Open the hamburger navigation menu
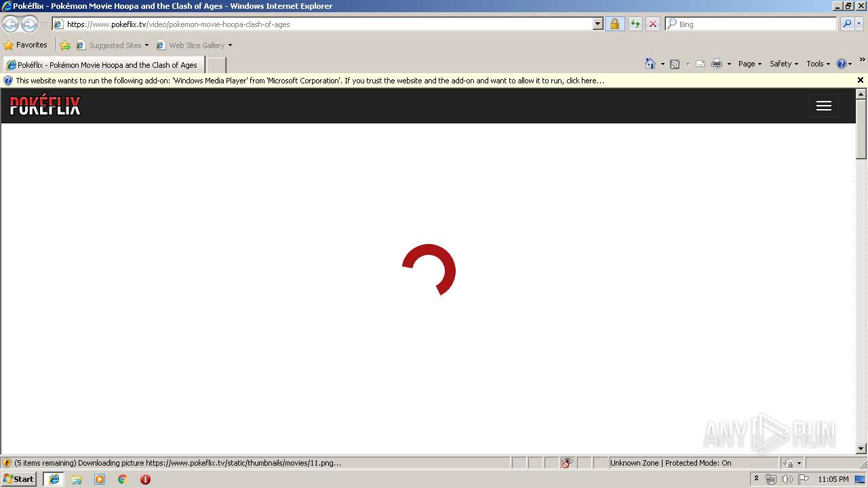 coord(824,106)
